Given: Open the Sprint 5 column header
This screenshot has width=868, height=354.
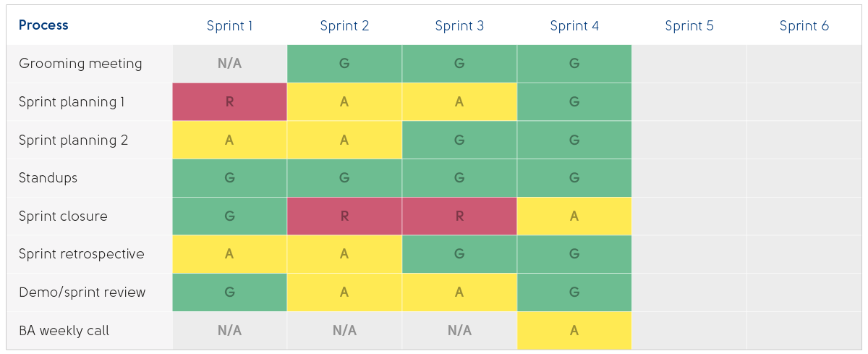Looking at the screenshot, I should click(689, 26).
